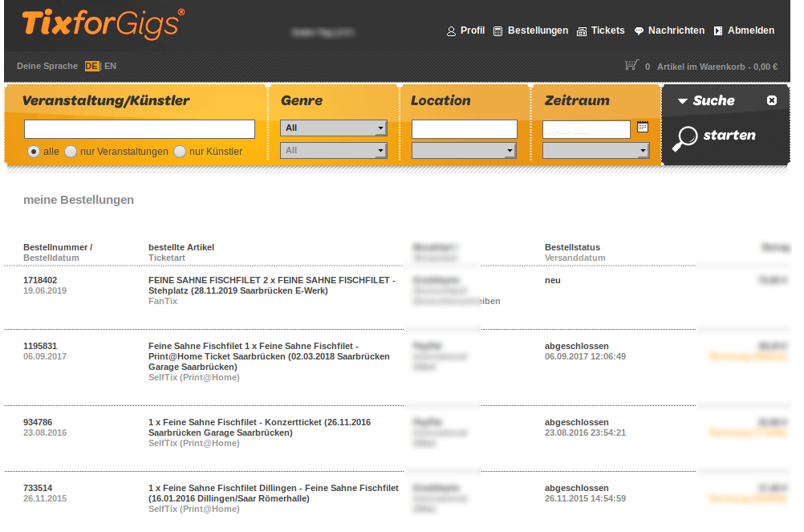
Task: Click the 'Print@Home Ticket Saarbrücken' order description
Action: [269, 356]
